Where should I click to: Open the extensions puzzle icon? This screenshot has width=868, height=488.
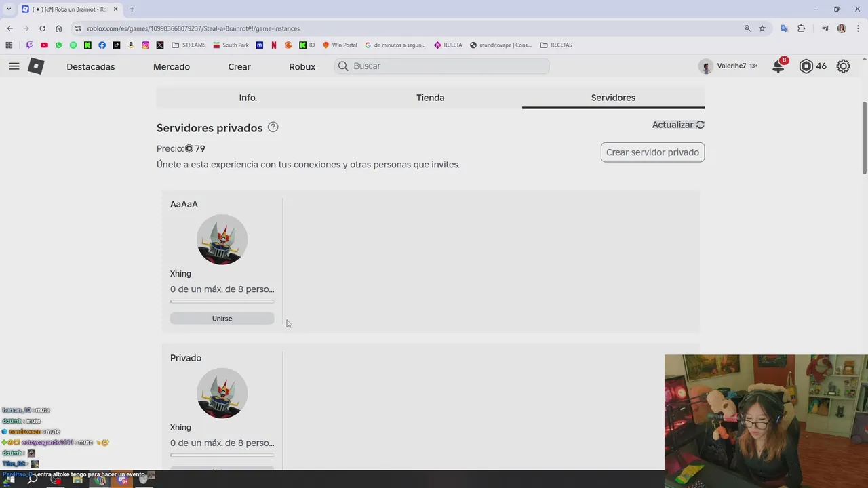tap(802, 28)
